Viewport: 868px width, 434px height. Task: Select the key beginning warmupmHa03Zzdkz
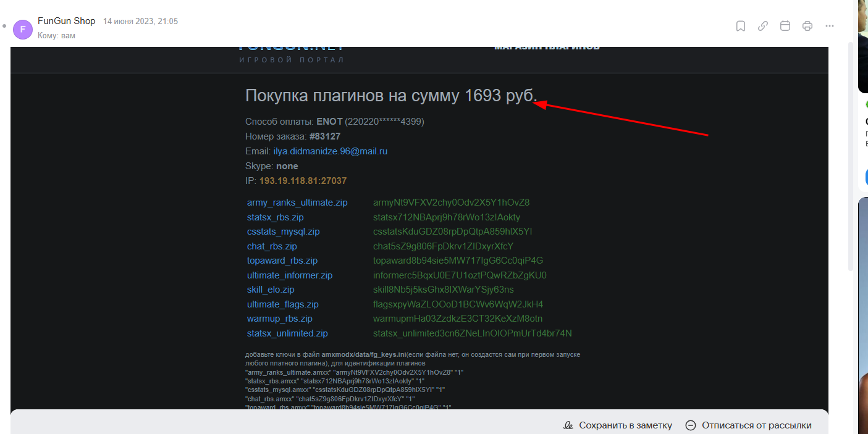(458, 319)
